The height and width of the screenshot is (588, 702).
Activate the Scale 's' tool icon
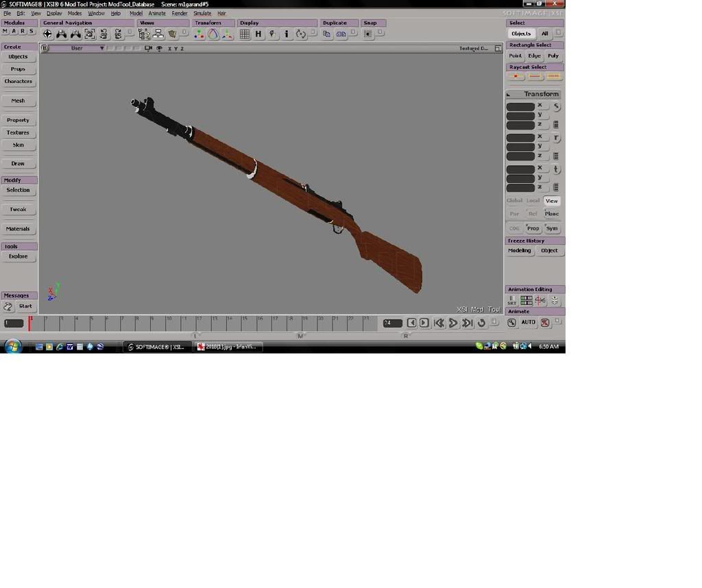[556, 106]
